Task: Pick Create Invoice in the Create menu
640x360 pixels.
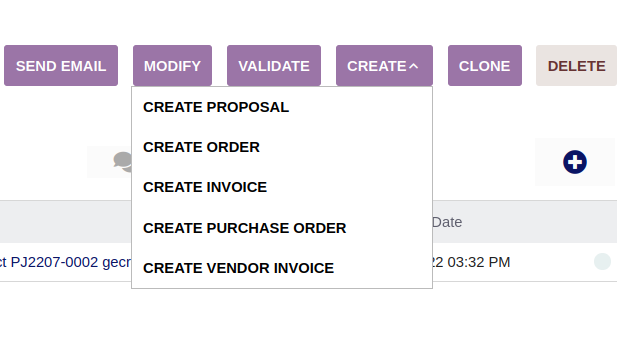Action: tap(205, 187)
